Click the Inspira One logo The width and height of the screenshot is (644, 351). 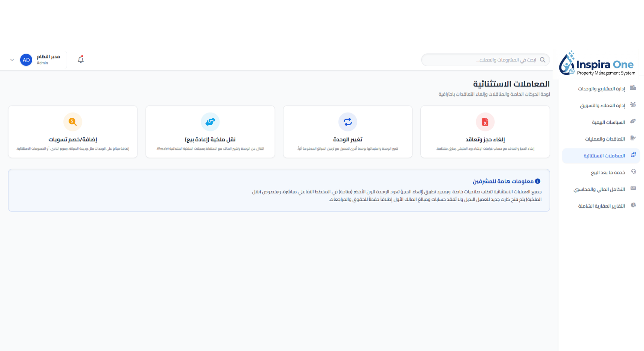click(597, 63)
